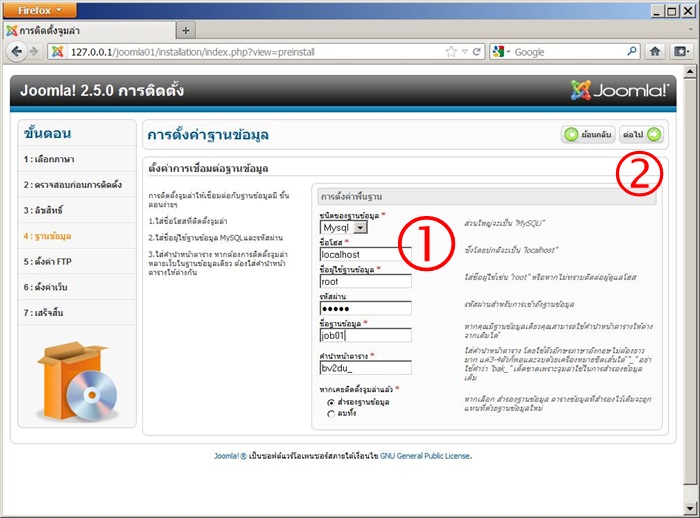Select step 5: ตั้งค่า FTP
Screen dimensions: 700x518
coord(47,262)
